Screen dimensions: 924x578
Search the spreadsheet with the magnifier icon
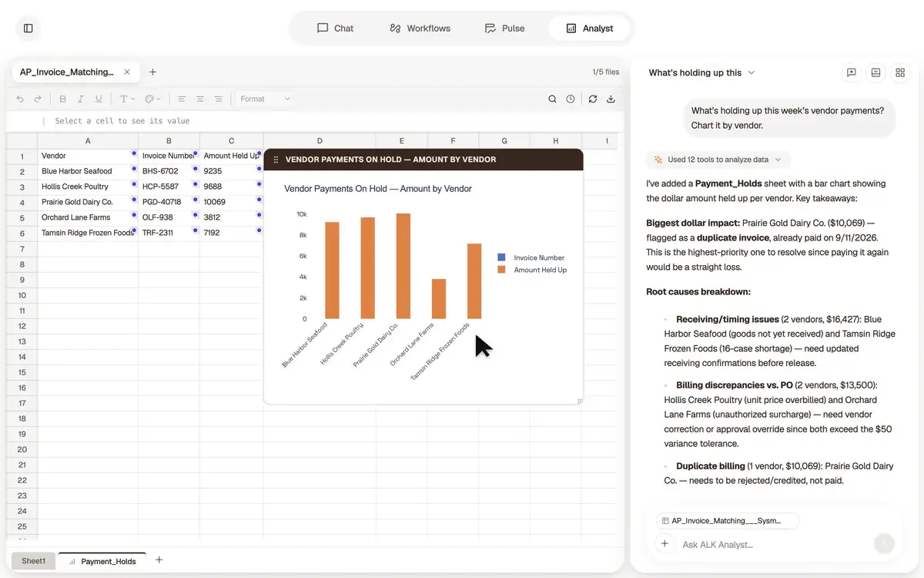click(x=552, y=99)
